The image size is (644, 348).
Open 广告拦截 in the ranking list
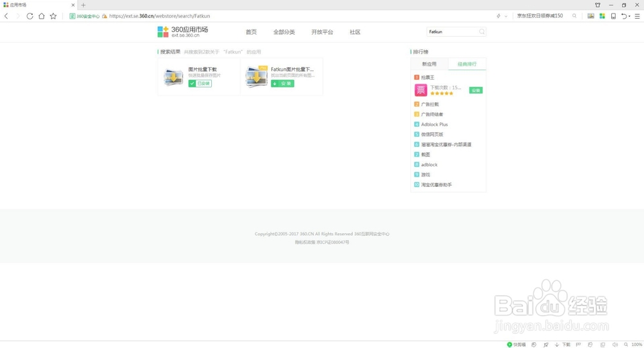point(430,104)
